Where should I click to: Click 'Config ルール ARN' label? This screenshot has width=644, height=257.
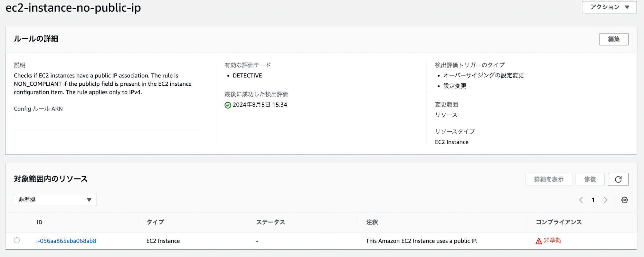[x=38, y=109]
